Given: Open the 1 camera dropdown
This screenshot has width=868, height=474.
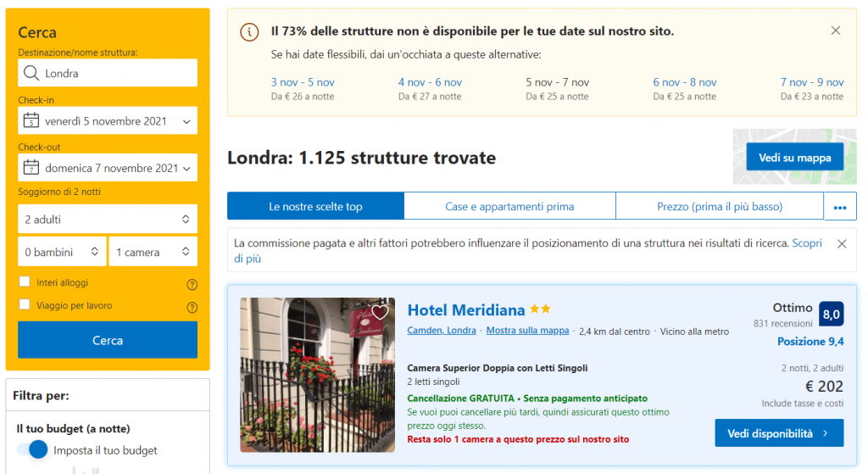Looking at the screenshot, I should (x=153, y=252).
